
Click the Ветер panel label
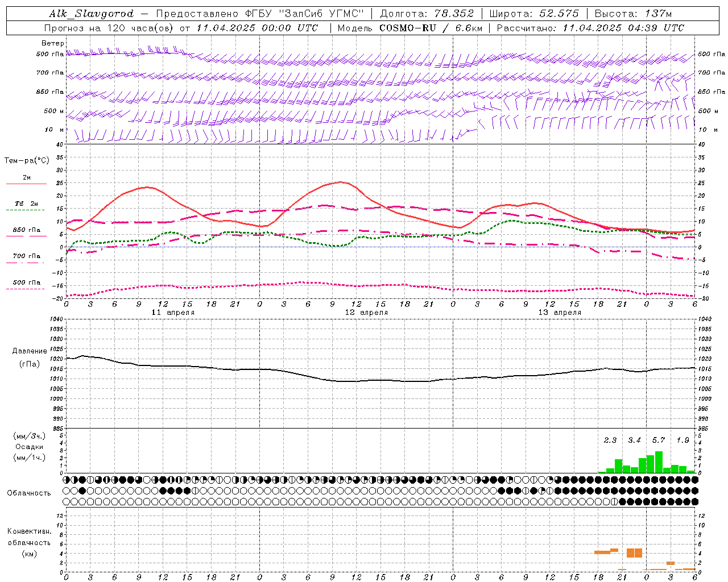(53, 43)
